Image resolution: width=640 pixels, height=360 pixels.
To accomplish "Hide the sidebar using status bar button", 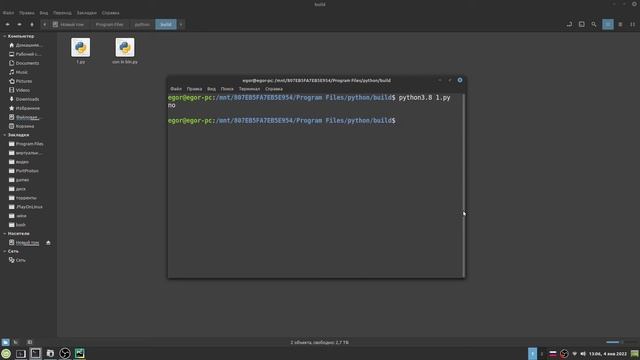I will pyautogui.click(x=29, y=342).
